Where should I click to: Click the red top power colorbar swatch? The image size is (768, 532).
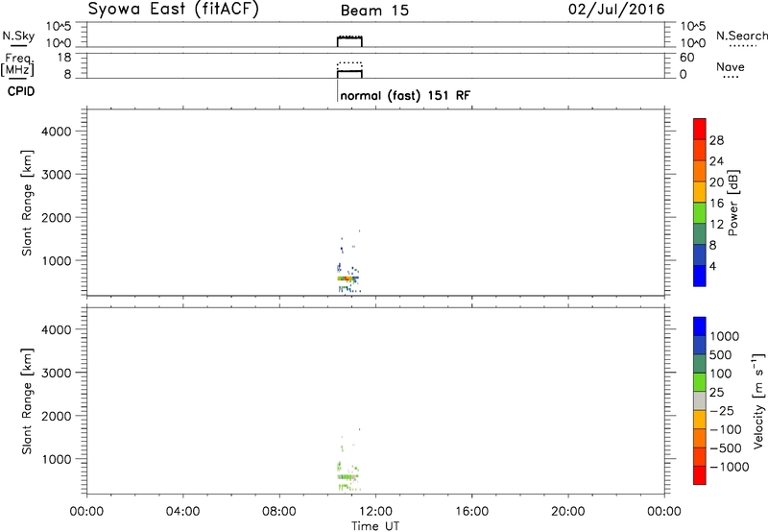[700, 129]
